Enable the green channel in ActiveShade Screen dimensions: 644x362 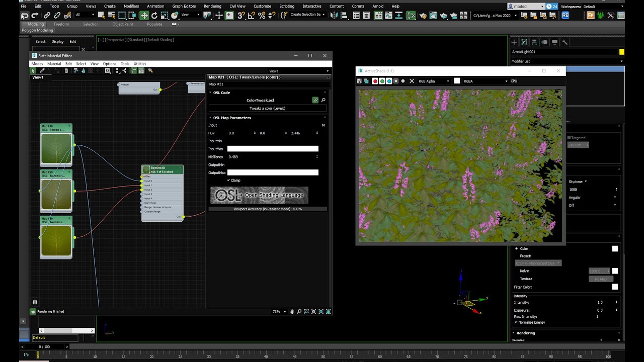(382, 81)
